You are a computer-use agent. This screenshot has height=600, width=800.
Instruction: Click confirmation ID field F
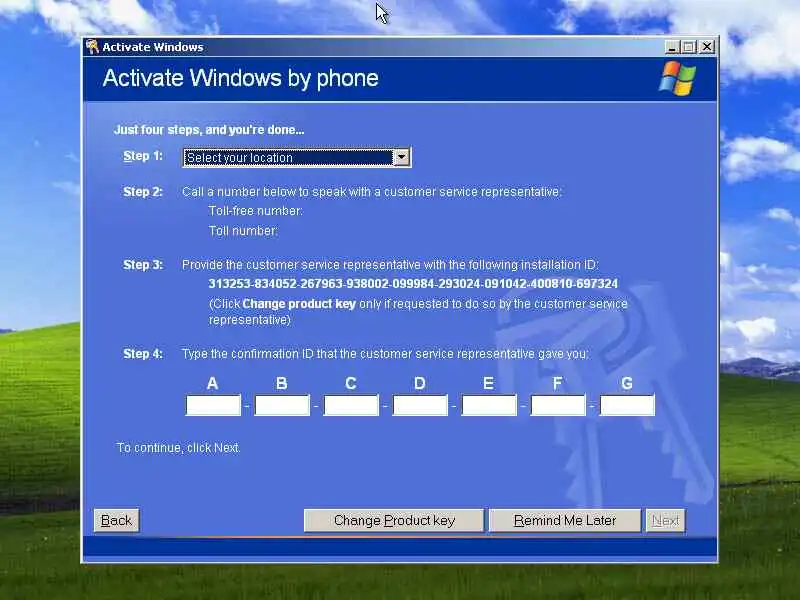(558, 405)
